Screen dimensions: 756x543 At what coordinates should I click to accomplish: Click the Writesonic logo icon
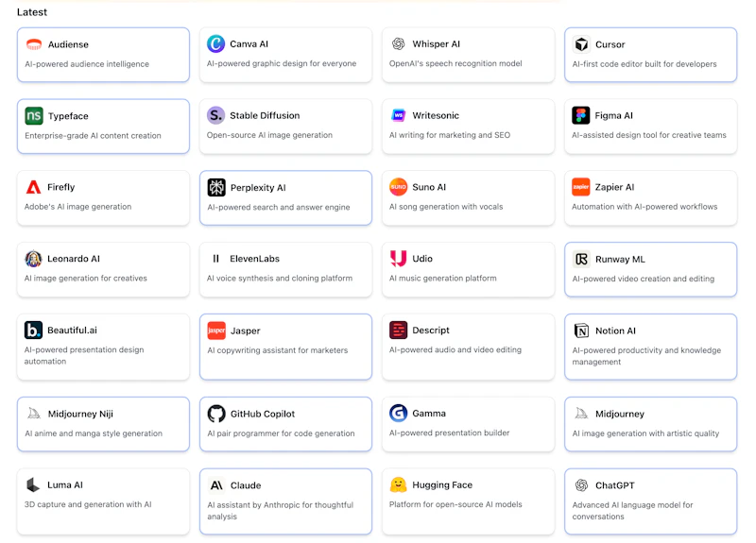[x=398, y=115]
